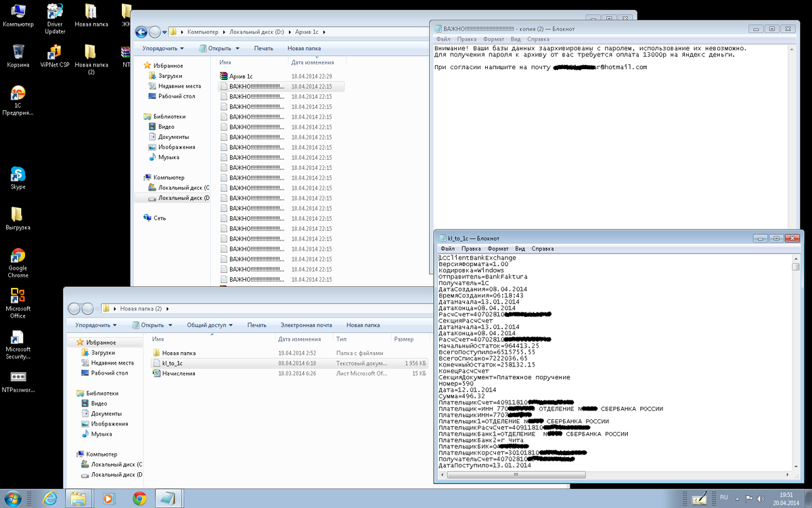Screen dimensions: 812x508
Task: Click scroll-up arrow in kl_to_1c Notepad
Action: tap(795, 258)
